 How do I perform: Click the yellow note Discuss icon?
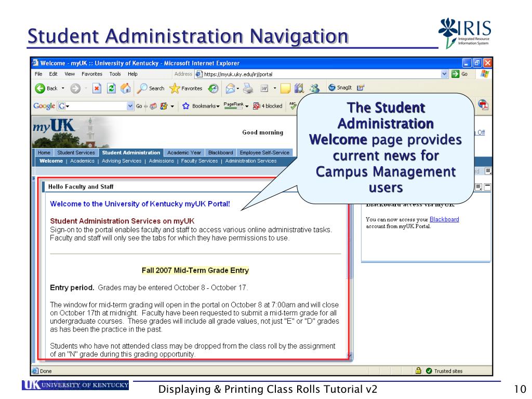point(285,88)
